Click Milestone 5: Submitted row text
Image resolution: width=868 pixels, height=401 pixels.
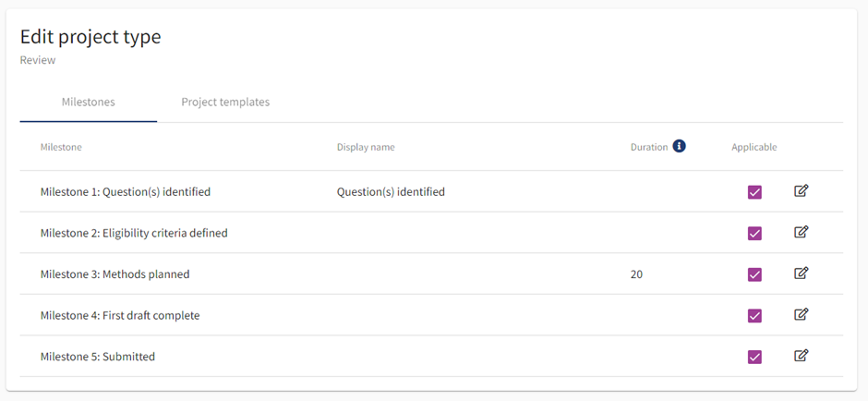pos(98,357)
